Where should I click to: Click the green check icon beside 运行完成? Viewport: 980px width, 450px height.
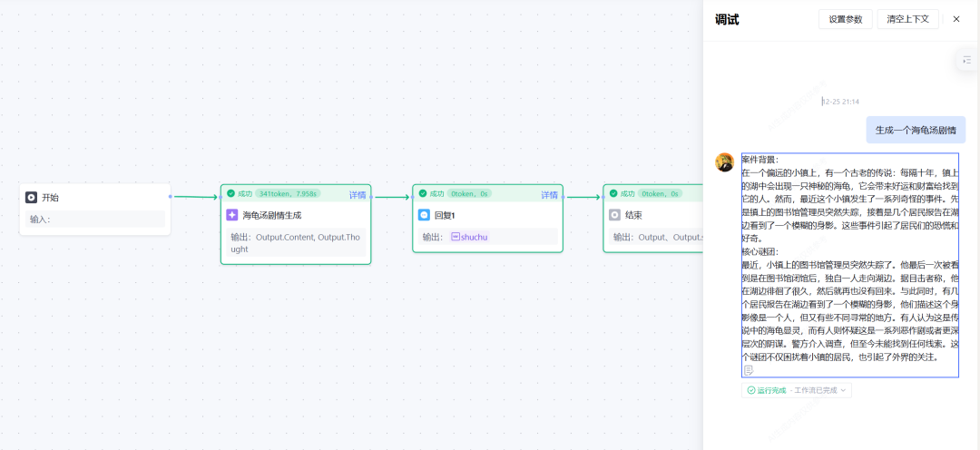[750, 390]
